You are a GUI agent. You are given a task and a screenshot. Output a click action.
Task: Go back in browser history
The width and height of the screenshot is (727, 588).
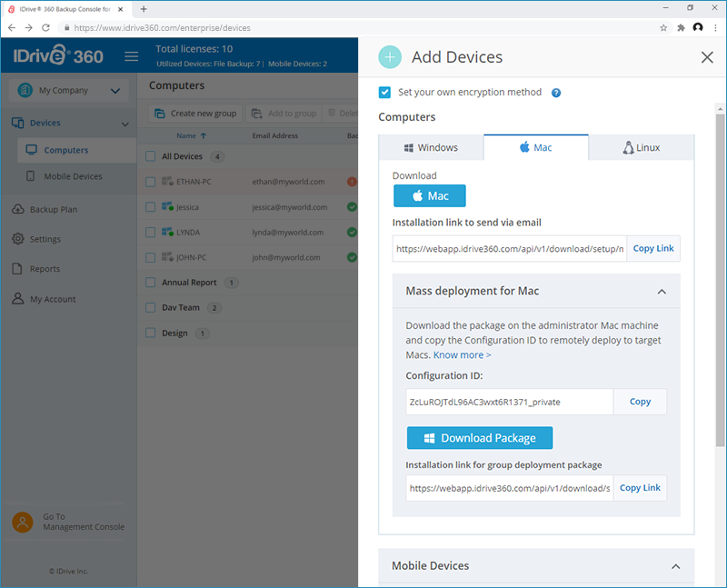pyautogui.click(x=12, y=28)
